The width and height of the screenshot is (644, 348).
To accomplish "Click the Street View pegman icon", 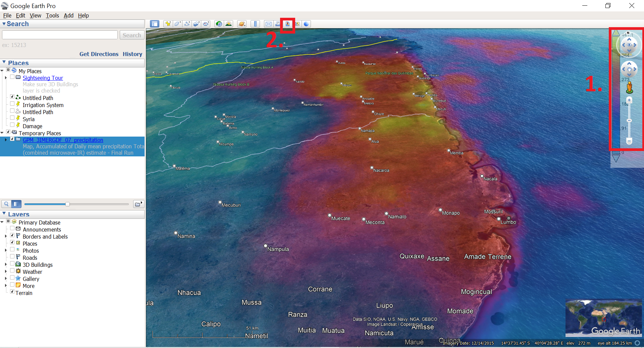I will (x=629, y=88).
